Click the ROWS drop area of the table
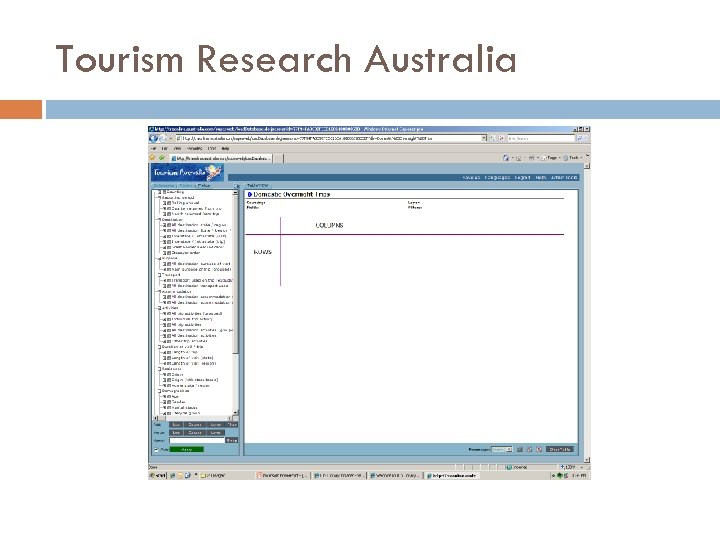 click(263, 252)
